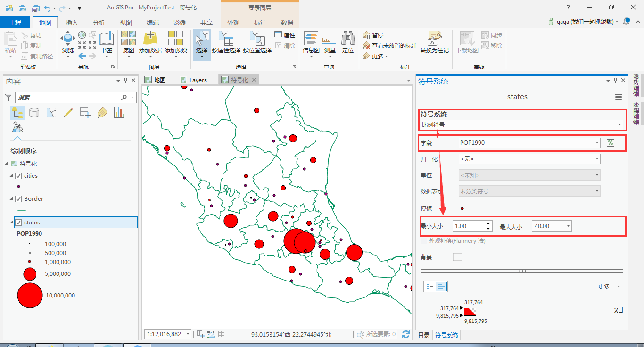Open the Project (工程) tab
The image size is (644, 347).
pyautogui.click(x=15, y=23)
